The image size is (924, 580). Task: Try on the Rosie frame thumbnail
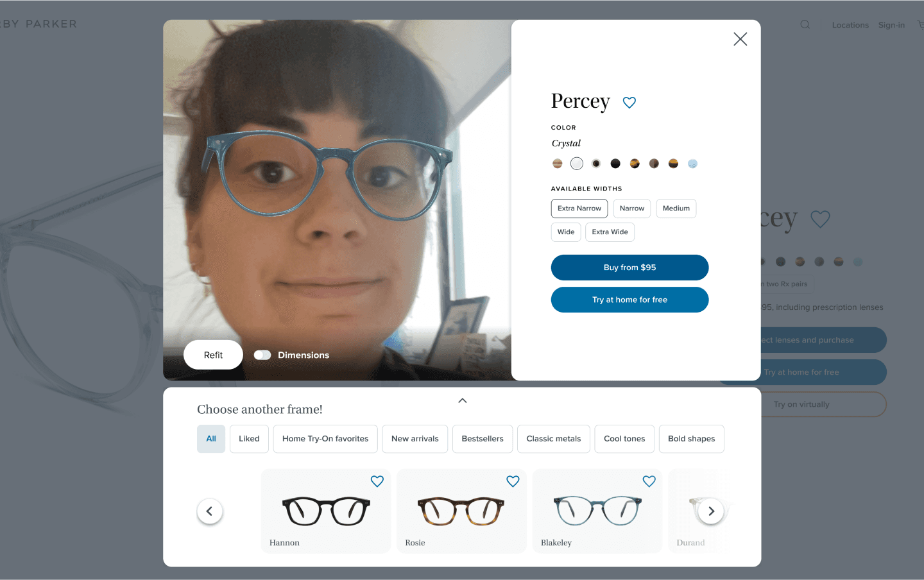[x=461, y=511]
